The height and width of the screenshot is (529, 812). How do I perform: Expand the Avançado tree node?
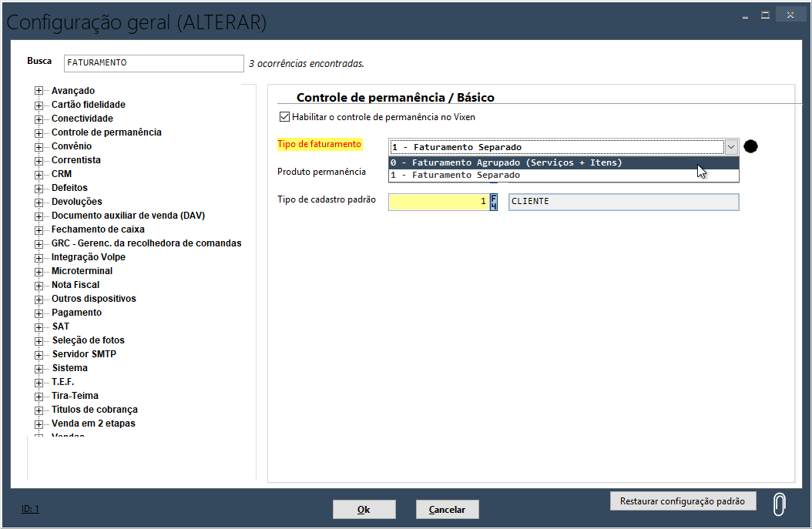pyautogui.click(x=39, y=91)
